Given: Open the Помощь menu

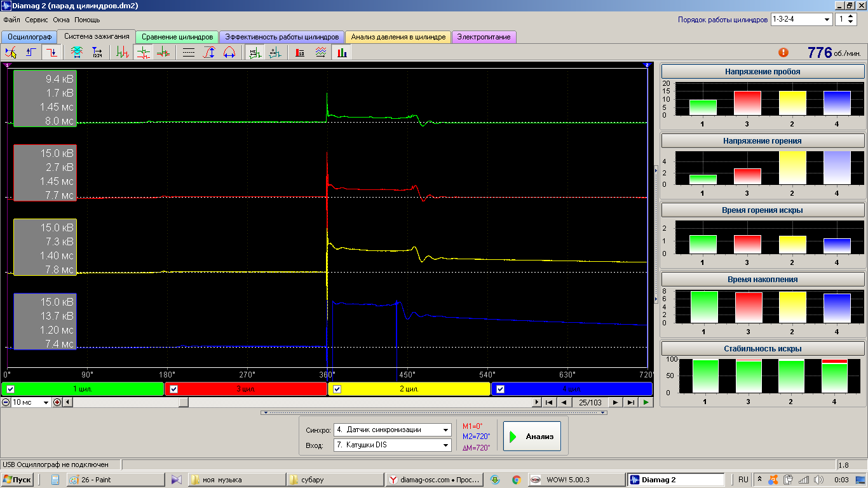Looking at the screenshot, I should (x=87, y=20).
